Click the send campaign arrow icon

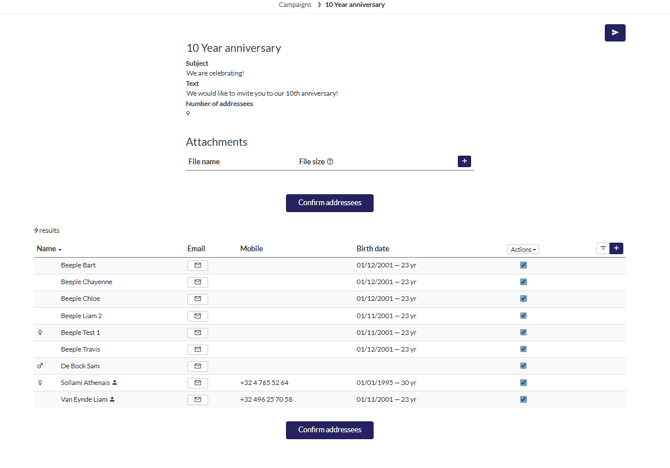[615, 33]
